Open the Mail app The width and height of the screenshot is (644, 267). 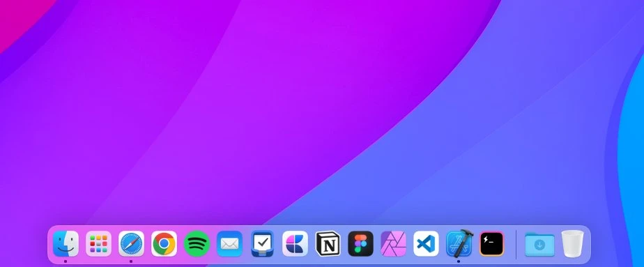pos(229,243)
